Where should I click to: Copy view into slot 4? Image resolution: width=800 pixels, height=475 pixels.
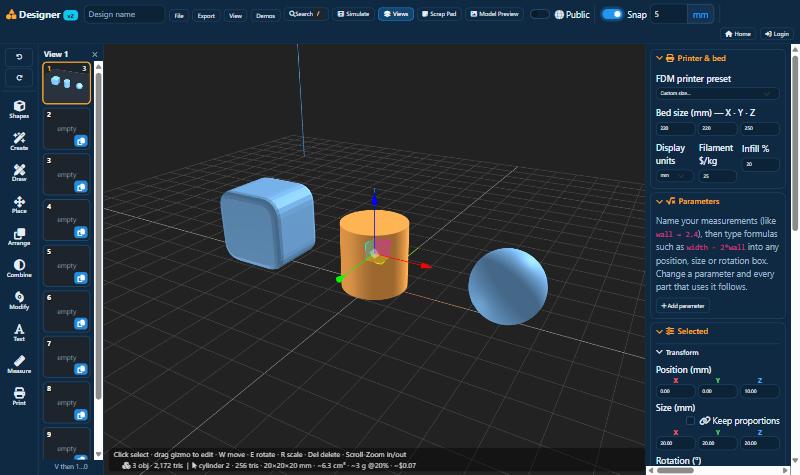click(x=81, y=232)
